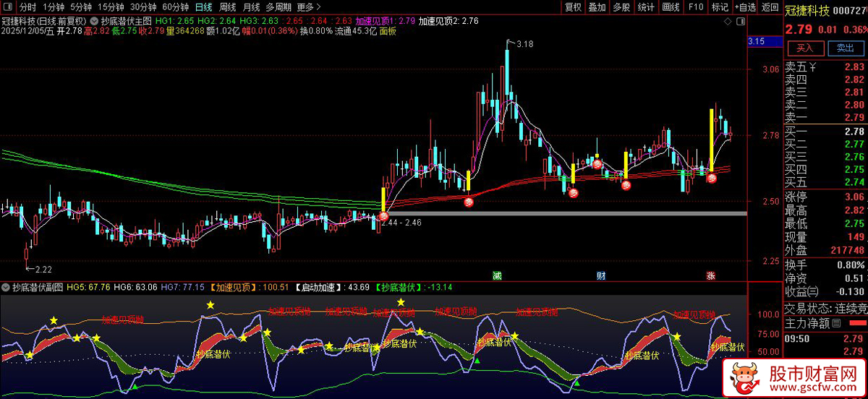The height and width of the screenshot is (399, 868).
Task: Select the 15分钟 timeframe tab
Action: point(111,7)
